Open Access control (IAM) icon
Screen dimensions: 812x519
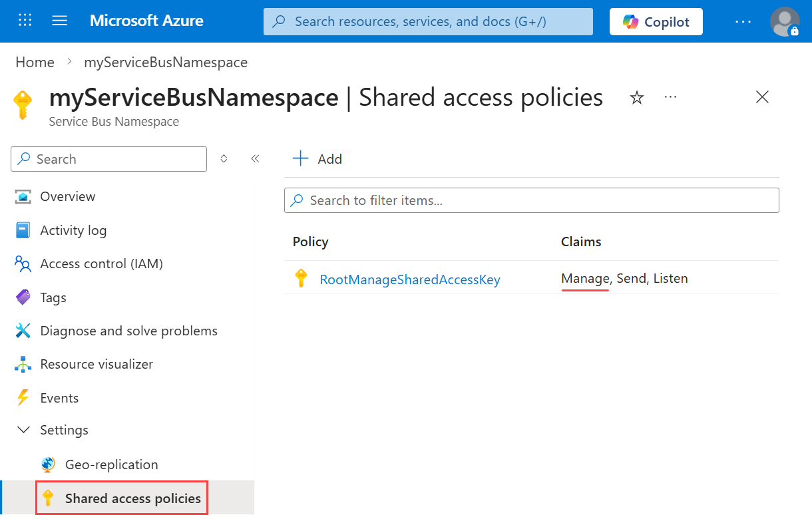pos(23,263)
